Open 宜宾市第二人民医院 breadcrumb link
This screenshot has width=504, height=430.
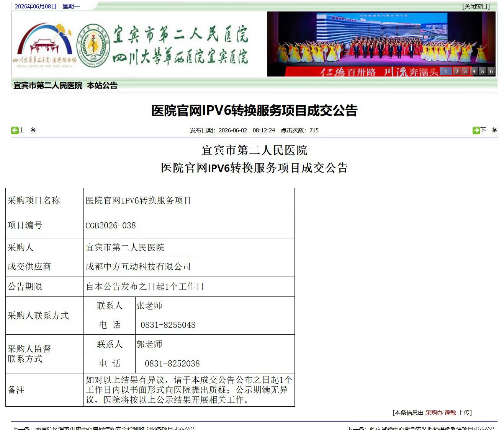coord(48,86)
